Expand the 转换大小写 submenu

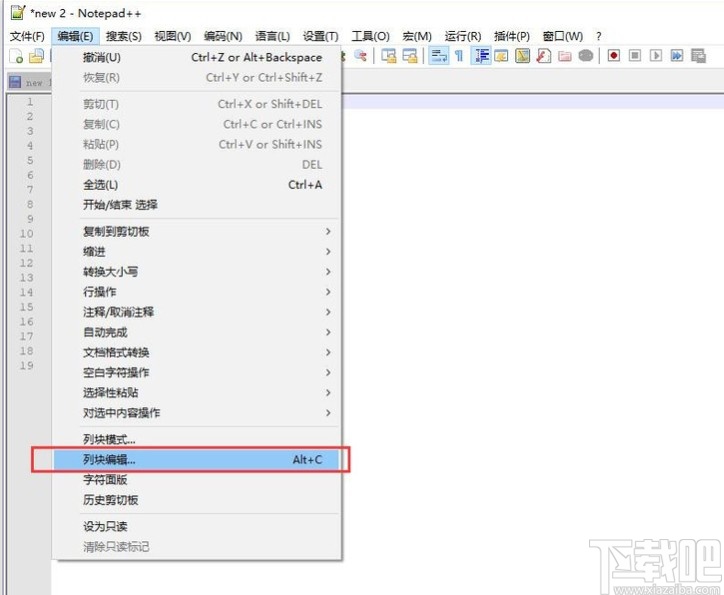197,271
